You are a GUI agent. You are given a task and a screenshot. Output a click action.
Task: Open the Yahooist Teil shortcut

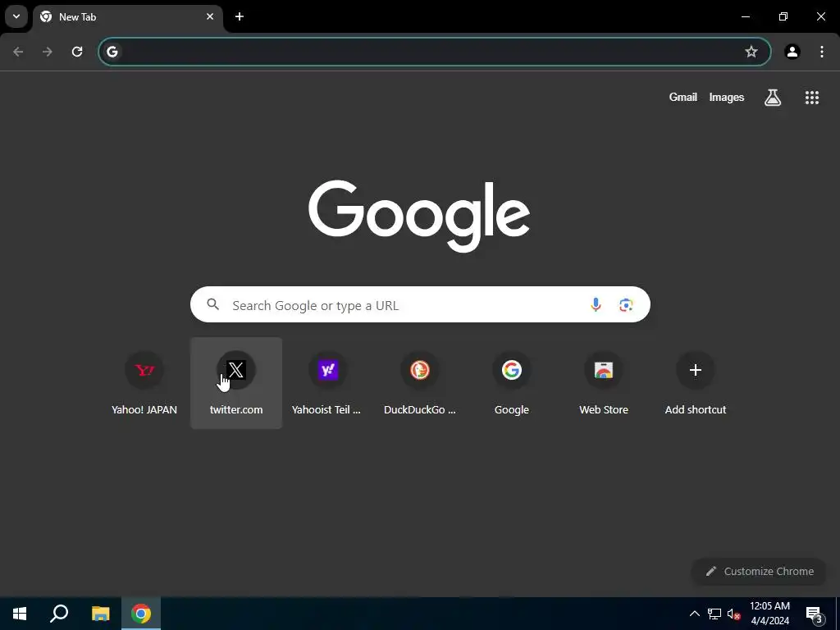(x=328, y=382)
